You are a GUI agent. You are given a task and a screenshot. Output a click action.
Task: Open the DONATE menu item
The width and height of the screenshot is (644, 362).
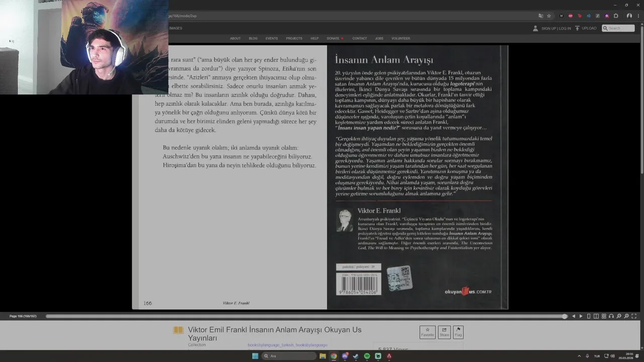pos(335,38)
